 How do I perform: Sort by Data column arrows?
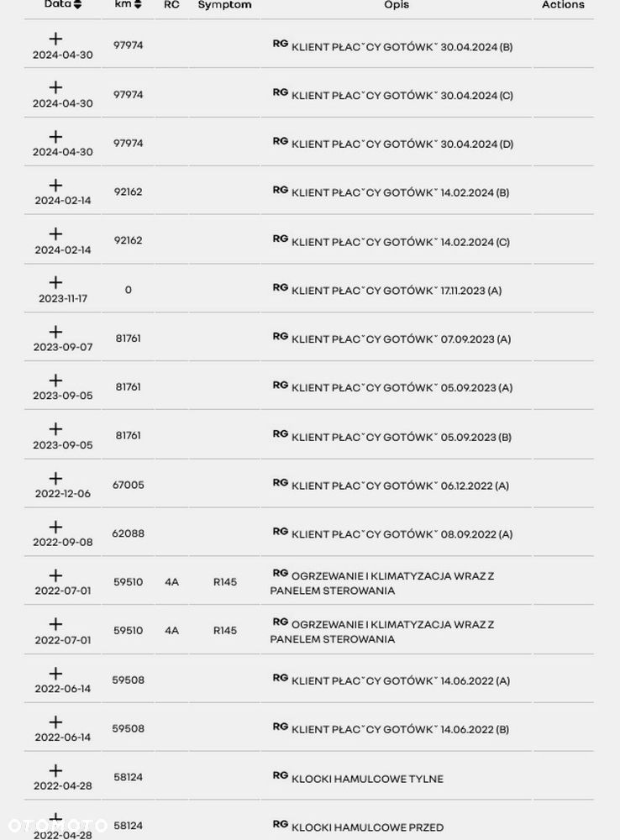77,4
